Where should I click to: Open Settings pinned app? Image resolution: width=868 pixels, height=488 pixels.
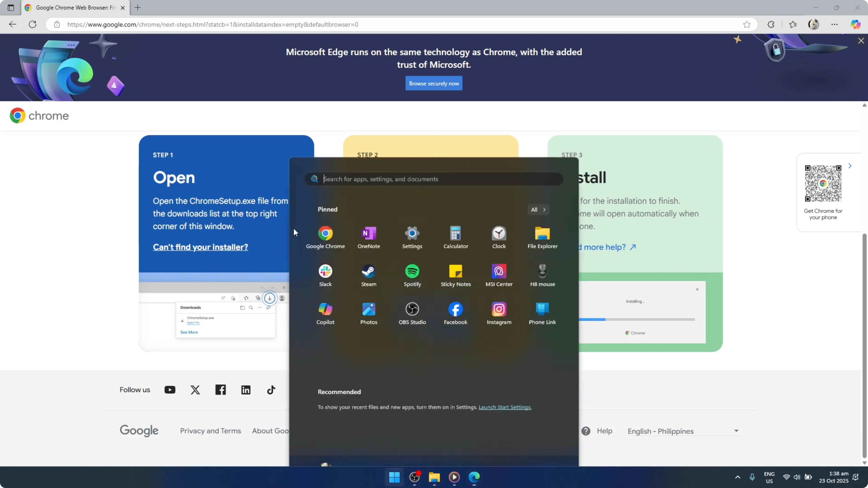tap(412, 237)
